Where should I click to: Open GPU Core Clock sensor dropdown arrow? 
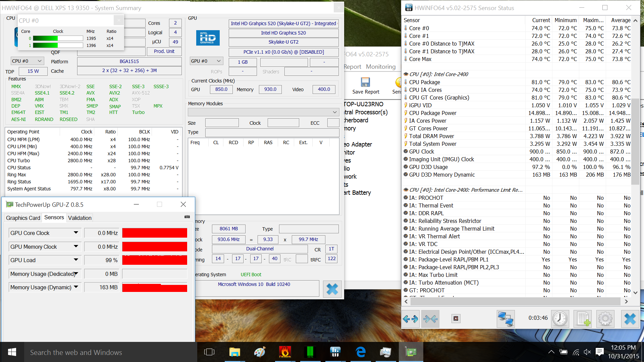76,233
